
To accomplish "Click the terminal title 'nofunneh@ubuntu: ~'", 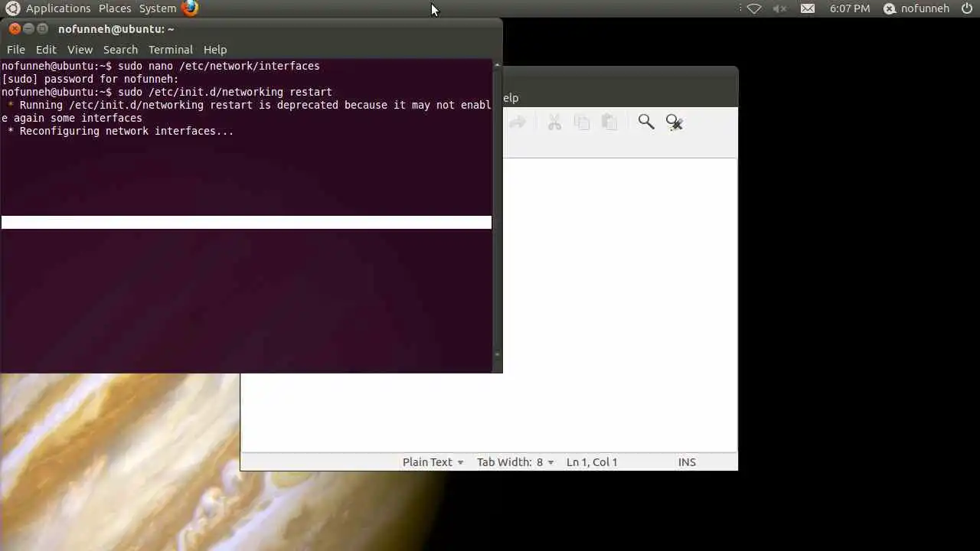I will point(116,29).
